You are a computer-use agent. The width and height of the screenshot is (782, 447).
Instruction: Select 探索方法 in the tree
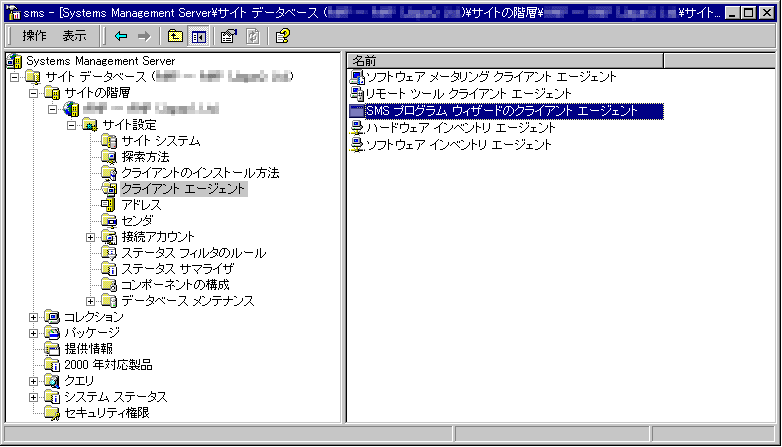coord(146,157)
